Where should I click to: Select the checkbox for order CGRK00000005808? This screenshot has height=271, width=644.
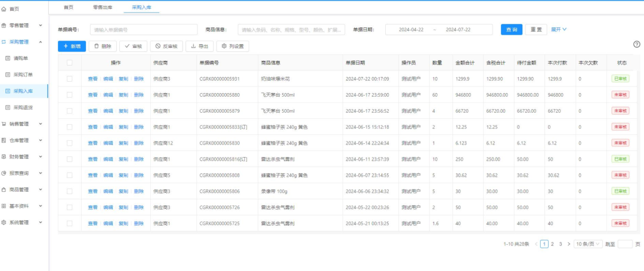pyautogui.click(x=70, y=175)
